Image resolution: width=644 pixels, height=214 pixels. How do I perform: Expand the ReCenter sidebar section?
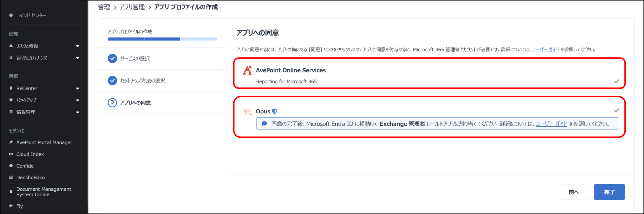pos(77,89)
